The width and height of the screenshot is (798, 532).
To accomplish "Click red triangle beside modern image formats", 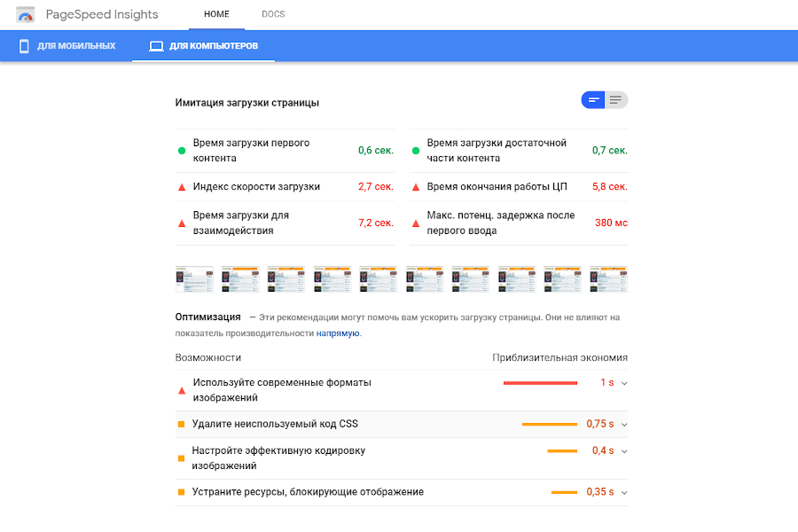I will pyautogui.click(x=182, y=390).
